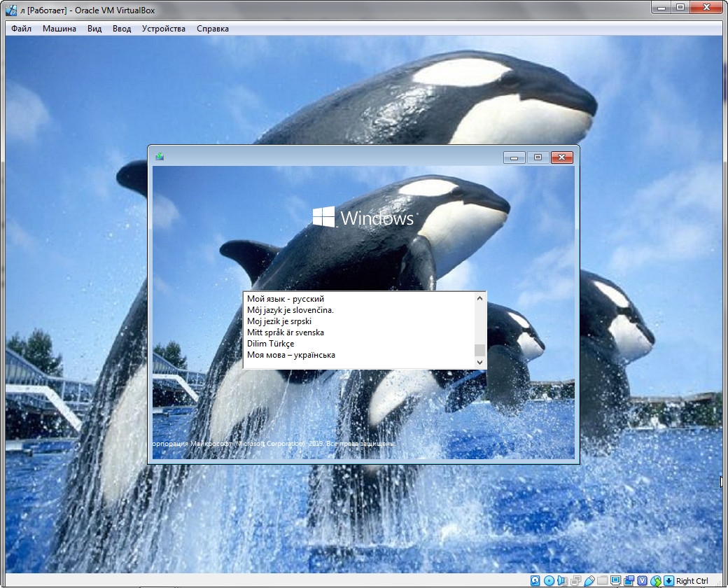728x588 pixels.
Task: Maximize the Windows setup inner window
Action: pos(538,157)
